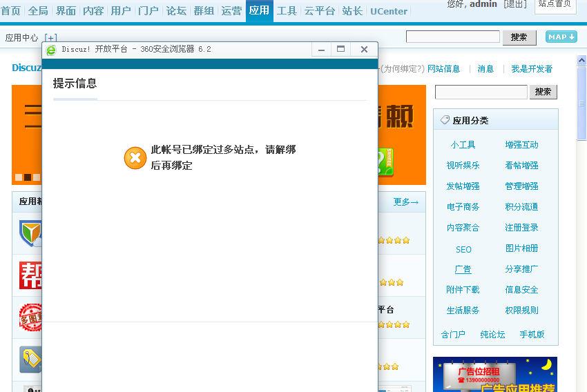Image resolution: width=587 pixels, height=392 pixels.
Task: Open the 站长 menu
Action: click(352, 11)
